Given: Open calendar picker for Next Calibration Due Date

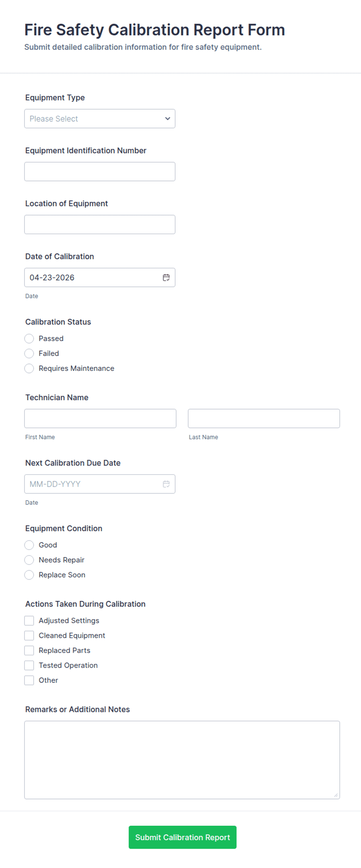Looking at the screenshot, I should pos(166,484).
